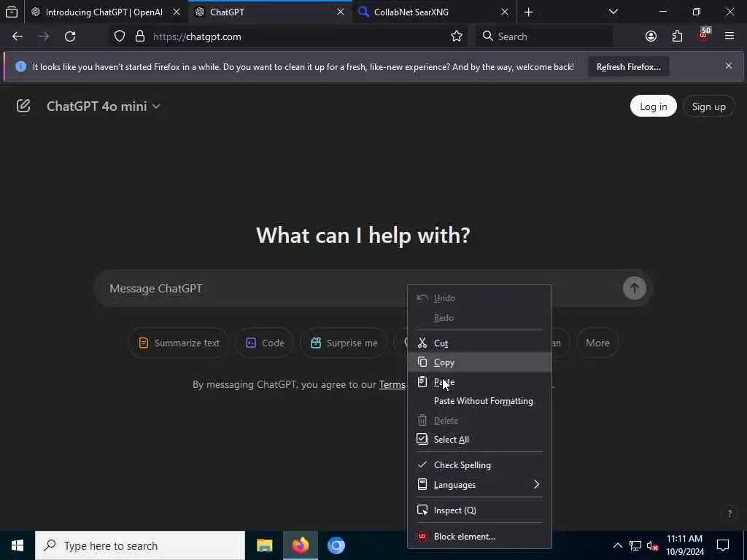The height and width of the screenshot is (560, 747).
Task: Click the Firefox back arrow
Action: (18, 36)
